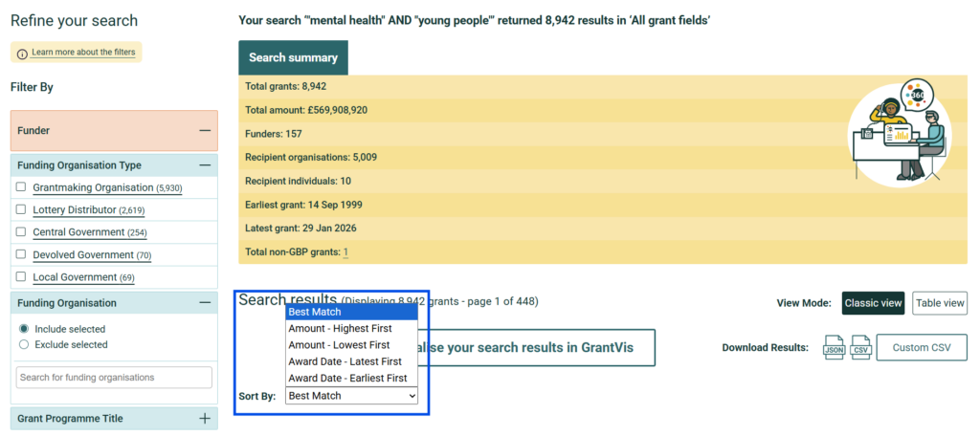Select the Devolved Government checkbox
The width and height of the screenshot is (980, 436).
coord(21,255)
